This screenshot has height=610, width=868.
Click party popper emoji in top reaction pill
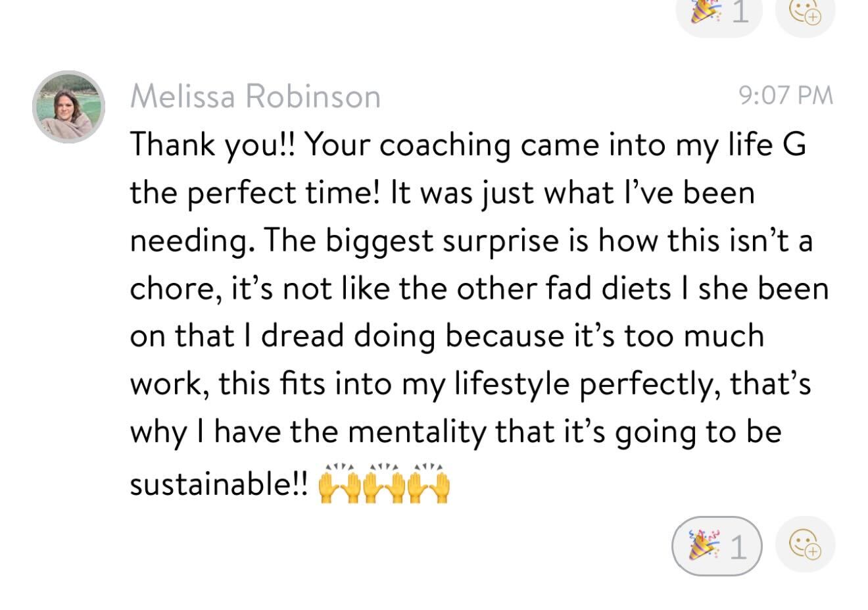coord(704,12)
